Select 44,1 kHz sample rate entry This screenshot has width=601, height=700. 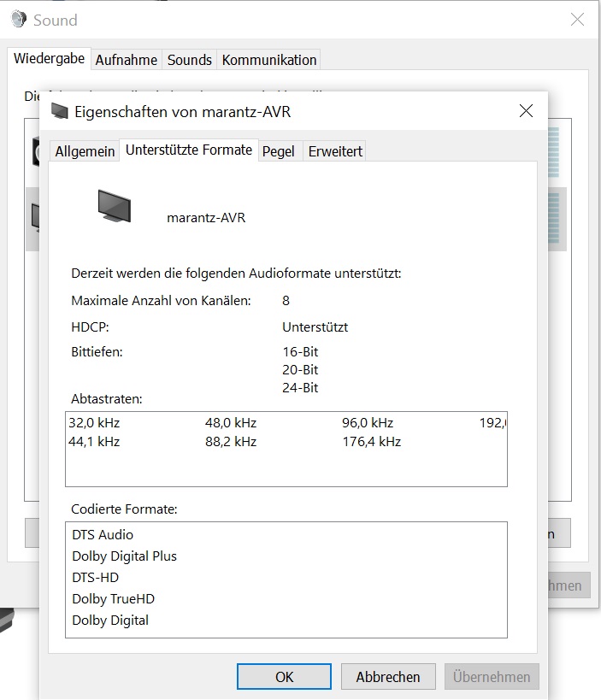point(94,442)
